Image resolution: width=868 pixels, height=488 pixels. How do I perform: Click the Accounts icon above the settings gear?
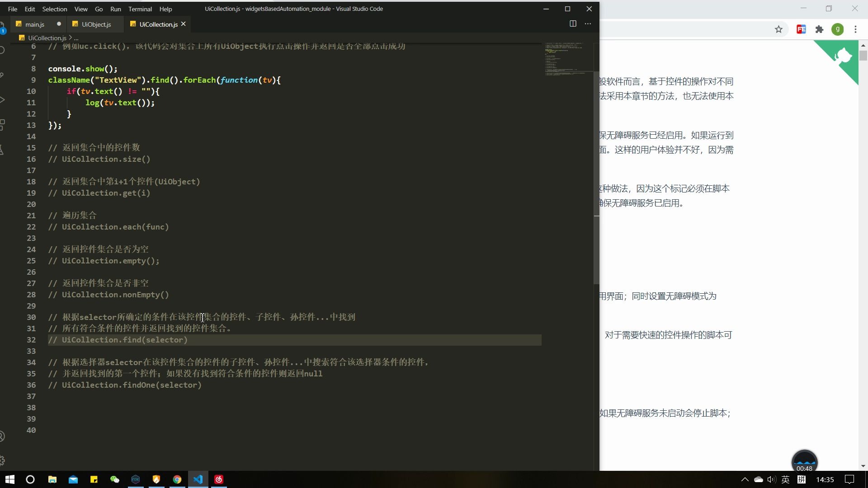pyautogui.click(x=2, y=436)
